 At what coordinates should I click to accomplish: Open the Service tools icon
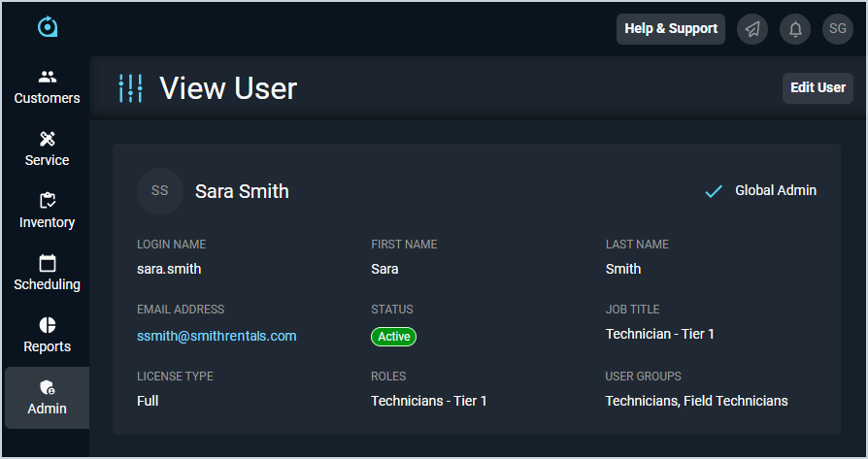point(47,139)
